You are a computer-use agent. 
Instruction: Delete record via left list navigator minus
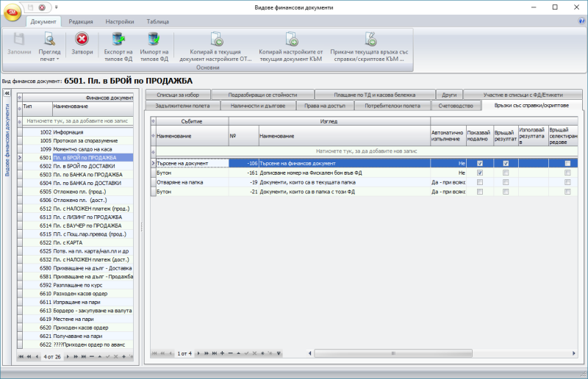point(91,356)
